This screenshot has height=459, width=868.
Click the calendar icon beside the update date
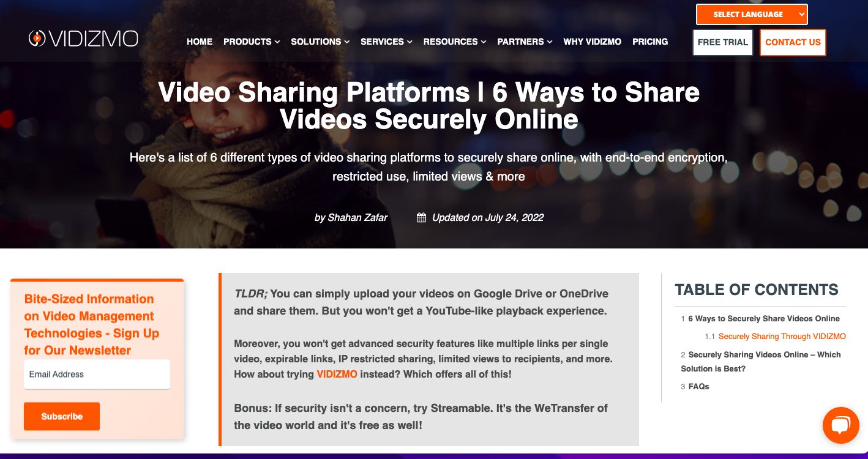point(421,217)
